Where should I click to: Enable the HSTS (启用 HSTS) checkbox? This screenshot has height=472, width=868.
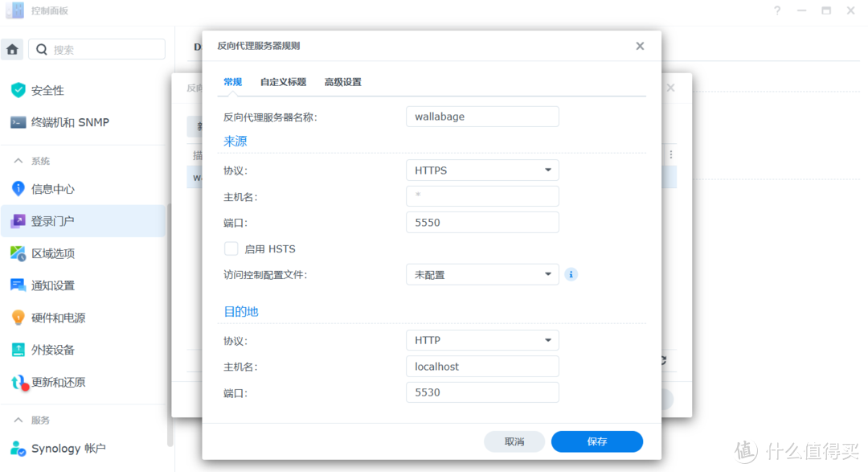[x=231, y=248]
